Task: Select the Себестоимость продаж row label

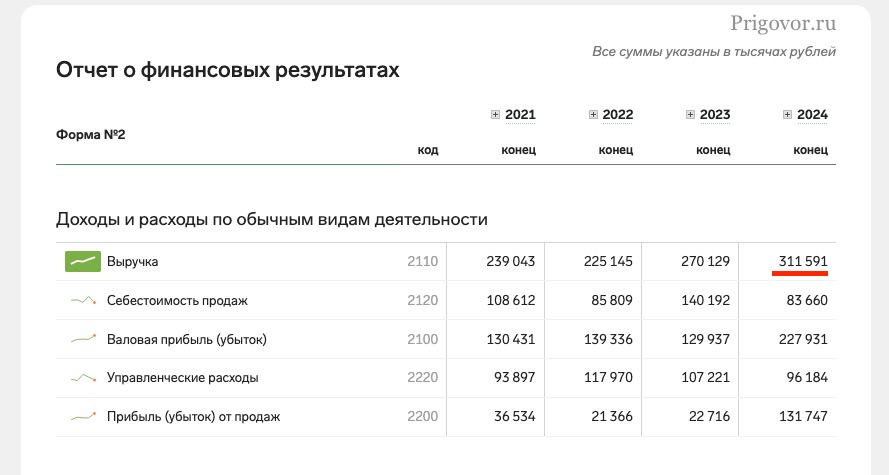Action: (176, 300)
